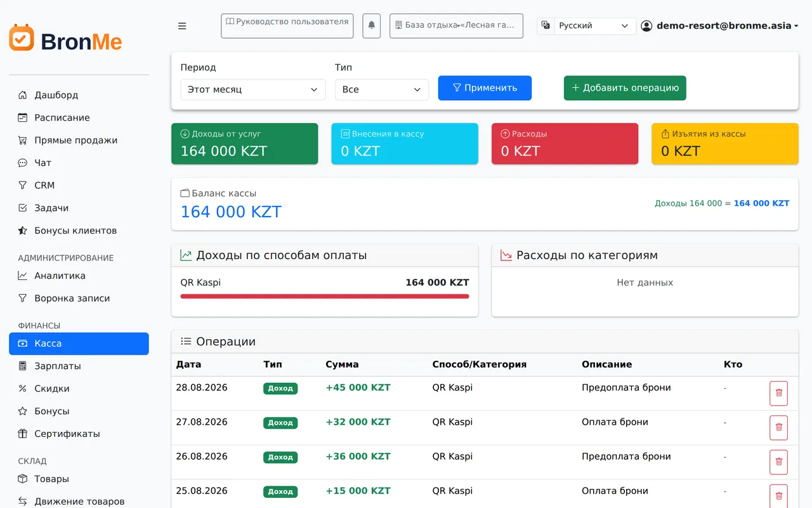
Task: Click Добавить операцию button
Action: coord(625,88)
